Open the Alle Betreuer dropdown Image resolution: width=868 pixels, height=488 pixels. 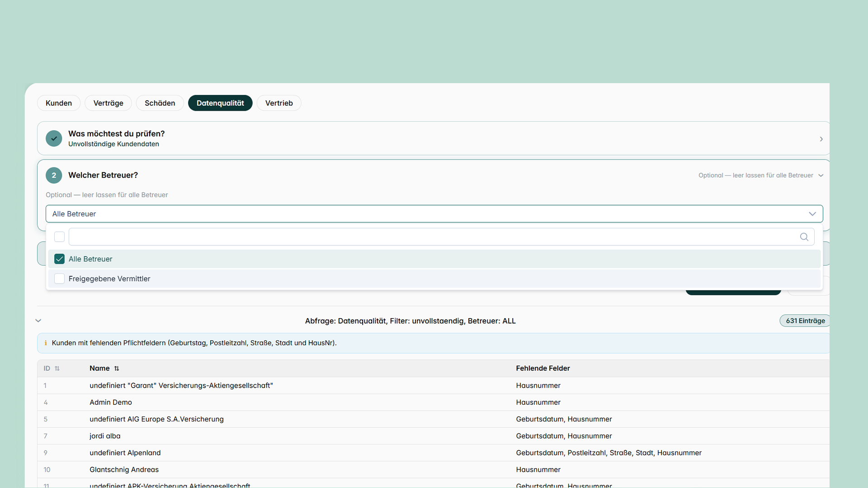coord(434,214)
